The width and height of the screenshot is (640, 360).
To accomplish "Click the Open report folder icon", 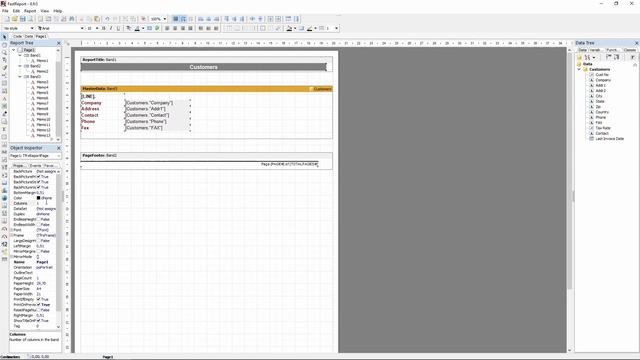I will 15,19.
